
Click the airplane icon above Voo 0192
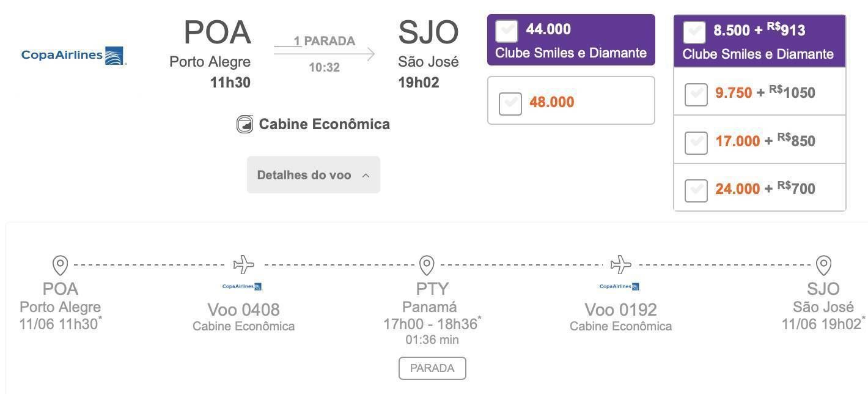pyautogui.click(x=620, y=265)
